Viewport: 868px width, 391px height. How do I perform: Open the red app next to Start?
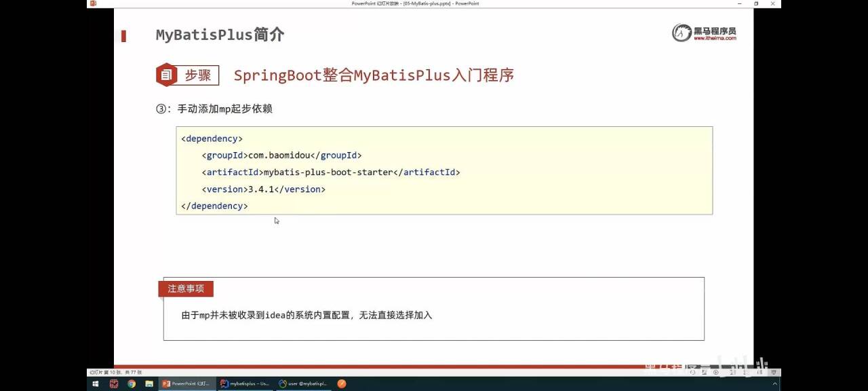tap(114, 384)
